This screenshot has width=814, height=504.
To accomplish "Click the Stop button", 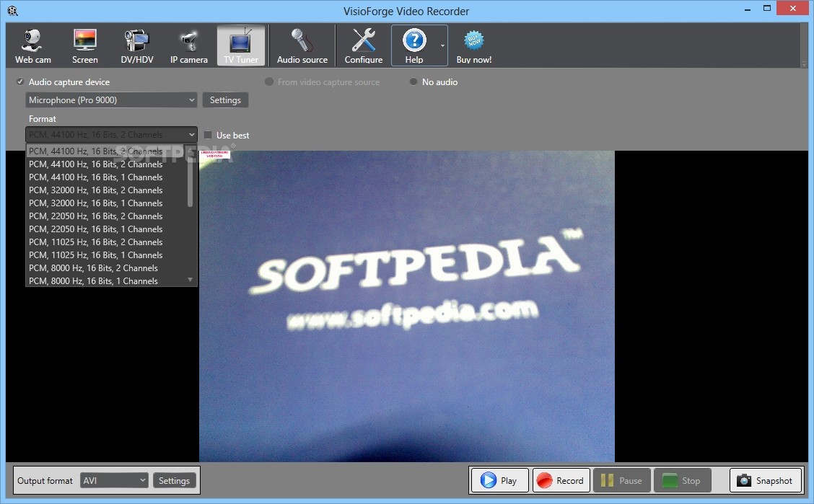I will pos(683,481).
